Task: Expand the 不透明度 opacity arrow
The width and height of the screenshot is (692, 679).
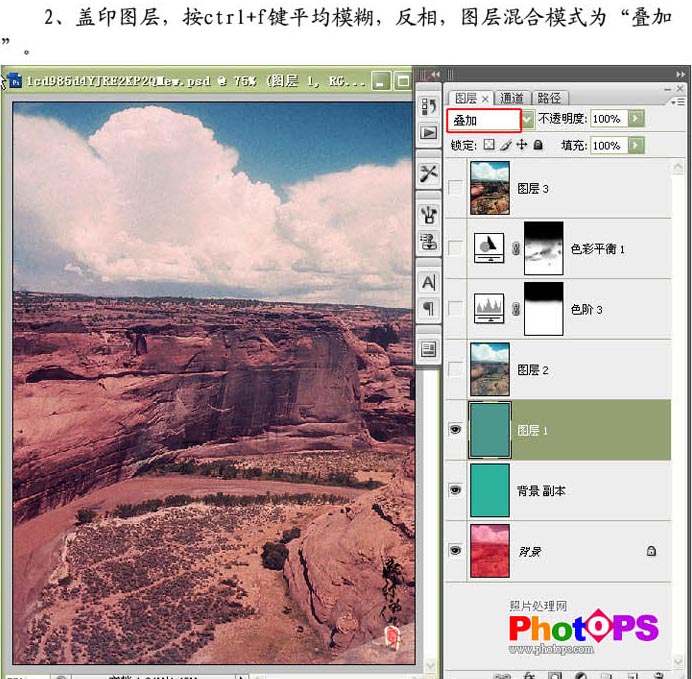Action: (x=636, y=118)
